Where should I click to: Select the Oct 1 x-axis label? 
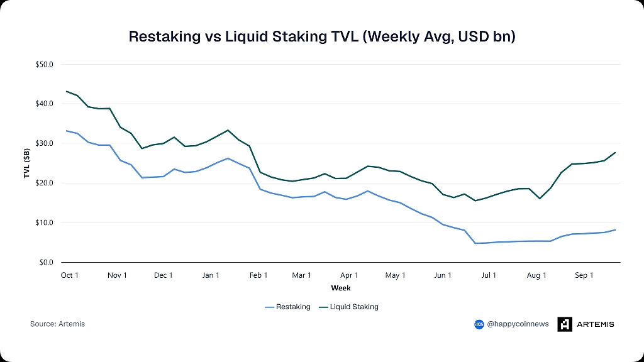69,275
